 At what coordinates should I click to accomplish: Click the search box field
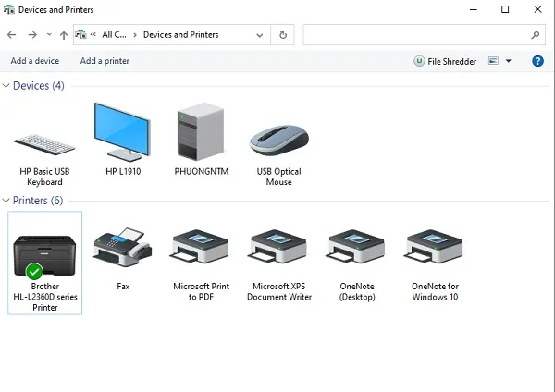416,35
